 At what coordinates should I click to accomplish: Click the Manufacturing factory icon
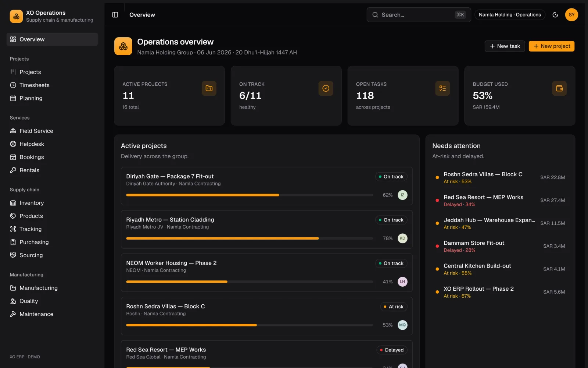[13, 288]
